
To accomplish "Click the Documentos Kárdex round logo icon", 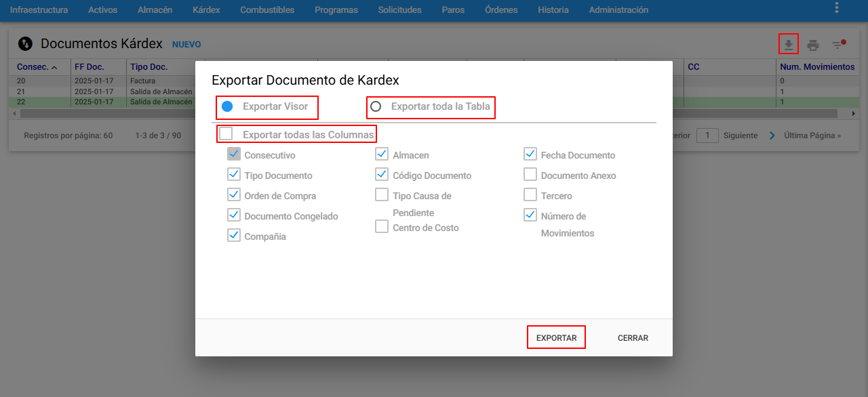I will point(25,44).
